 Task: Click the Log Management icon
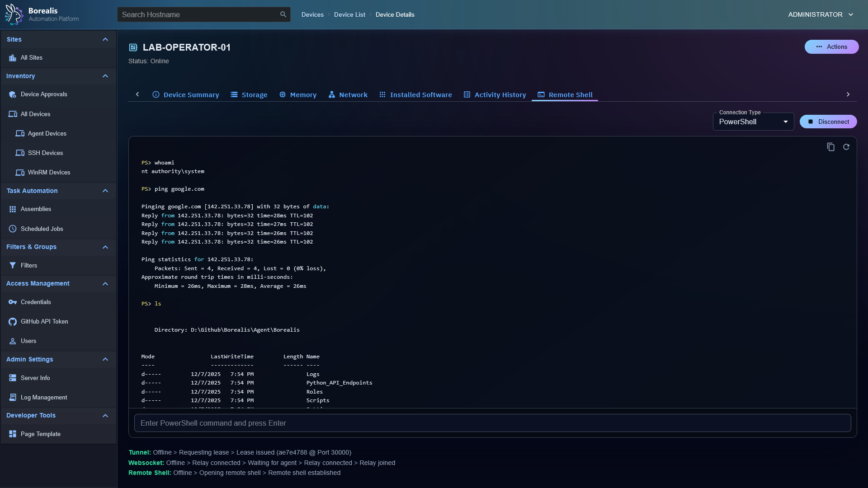[x=12, y=397]
